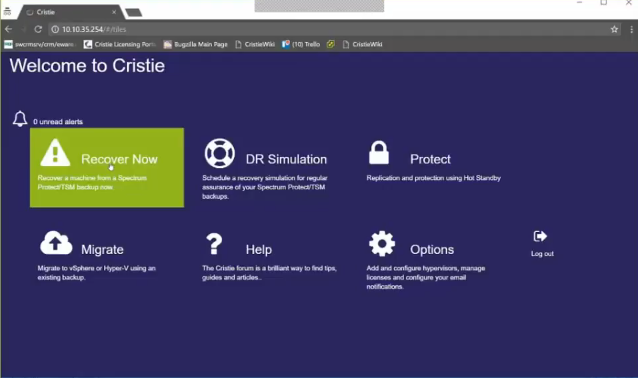Image resolution: width=638 pixels, height=378 pixels.
Task: Open the first CristieWiki bookmark
Action: point(255,44)
